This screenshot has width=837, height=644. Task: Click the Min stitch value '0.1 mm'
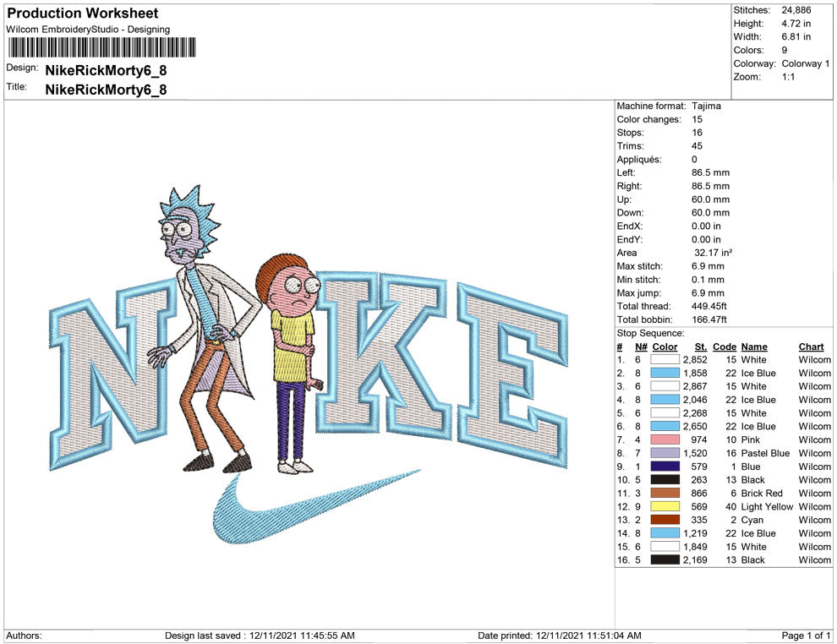(708, 280)
